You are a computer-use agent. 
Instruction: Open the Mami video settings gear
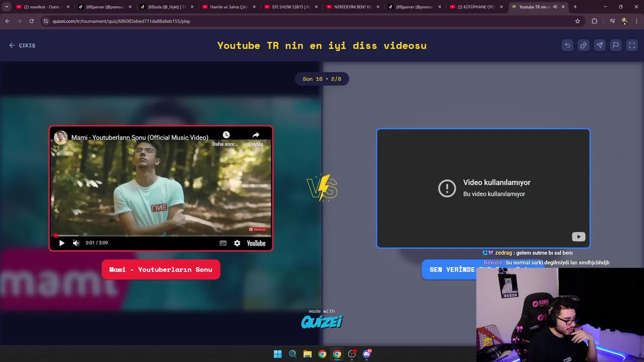click(237, 243)
